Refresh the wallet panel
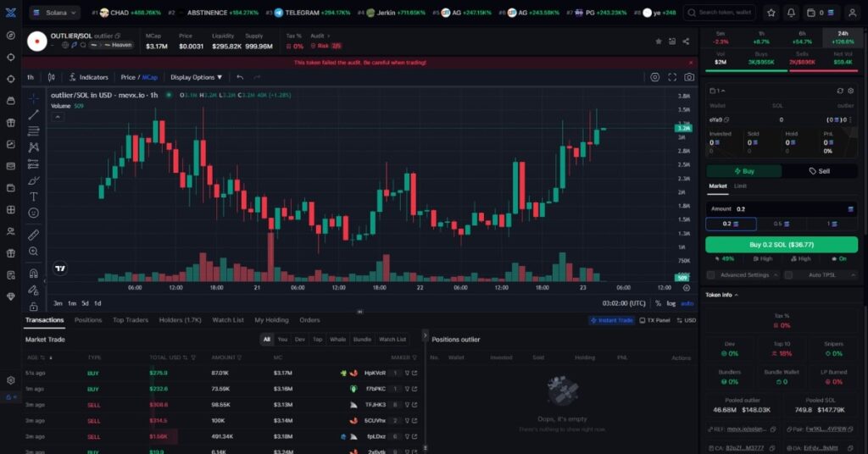Screen dimensions: 868x454 pos(840,91)
